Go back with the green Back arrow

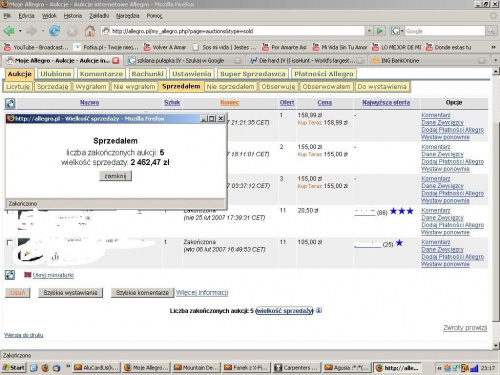[x=9, y=31]
